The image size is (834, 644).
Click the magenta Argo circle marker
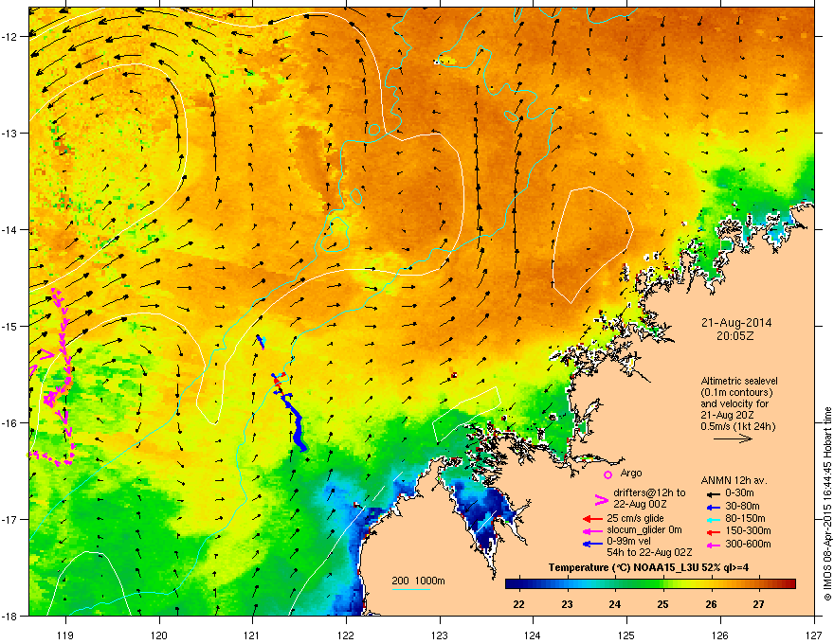coord(607,474)
